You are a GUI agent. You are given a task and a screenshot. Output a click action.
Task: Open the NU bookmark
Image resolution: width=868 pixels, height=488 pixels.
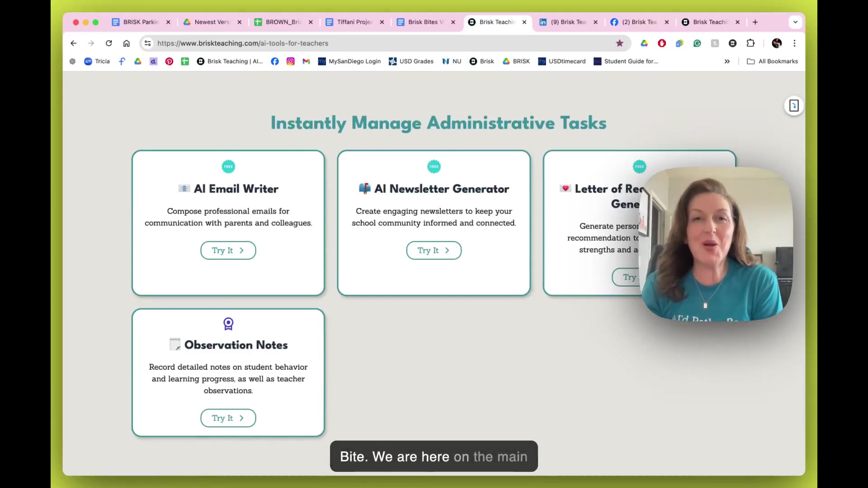(452, 61)
